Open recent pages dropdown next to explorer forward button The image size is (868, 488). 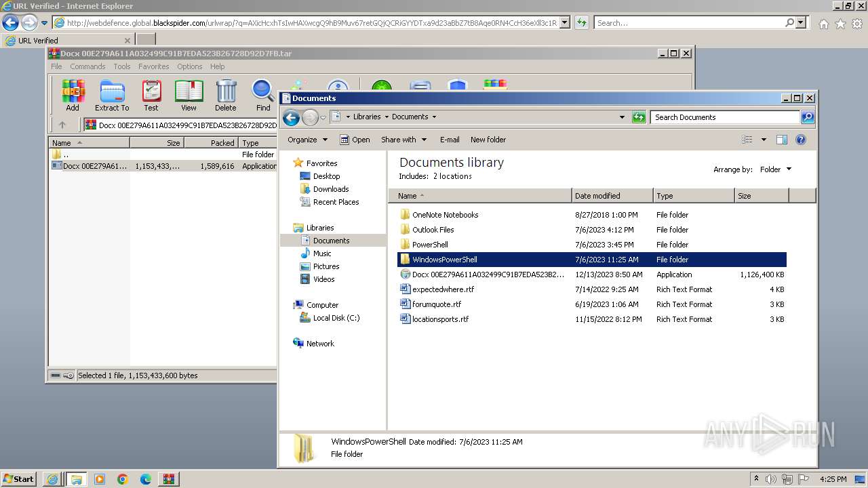point(323,117)
